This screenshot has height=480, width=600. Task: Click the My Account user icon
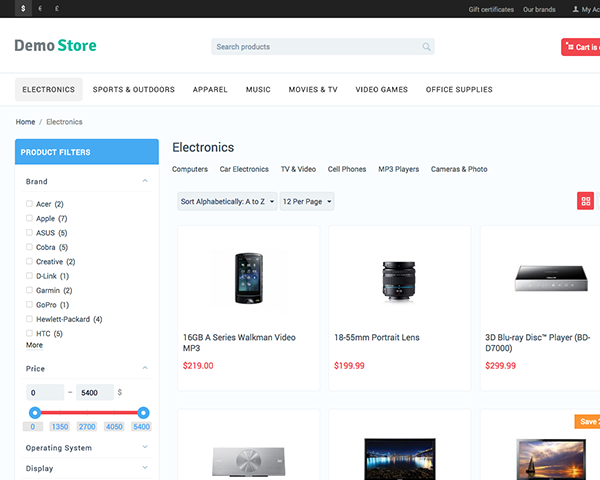[x=575, y=9]
